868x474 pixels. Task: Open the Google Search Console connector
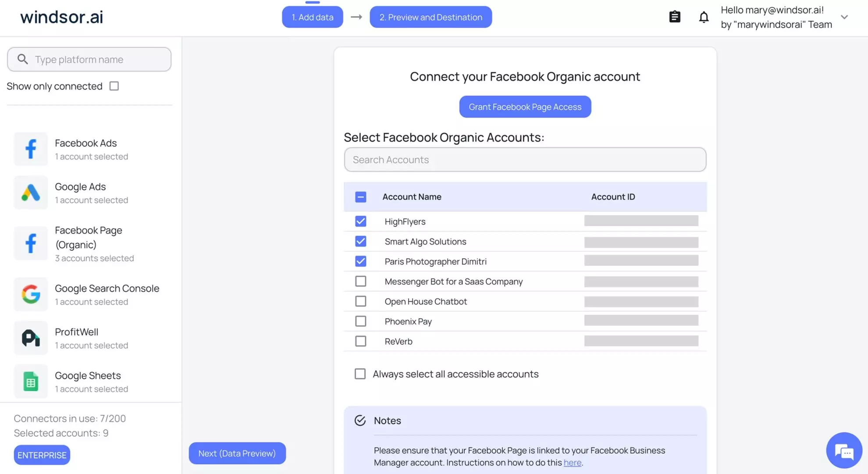pyautogui.click(x=31, y=294)
